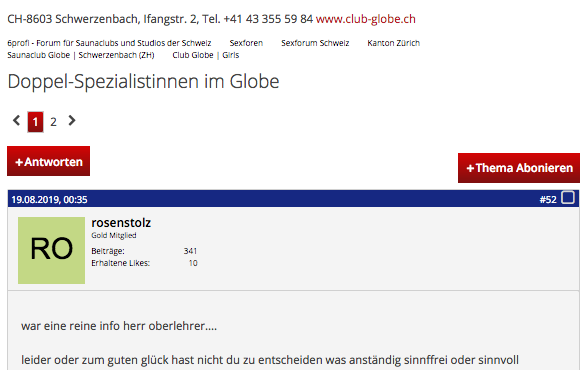Open rosenstolz user profile name
Screen dimensions: 587x370
tap(121, 223)
